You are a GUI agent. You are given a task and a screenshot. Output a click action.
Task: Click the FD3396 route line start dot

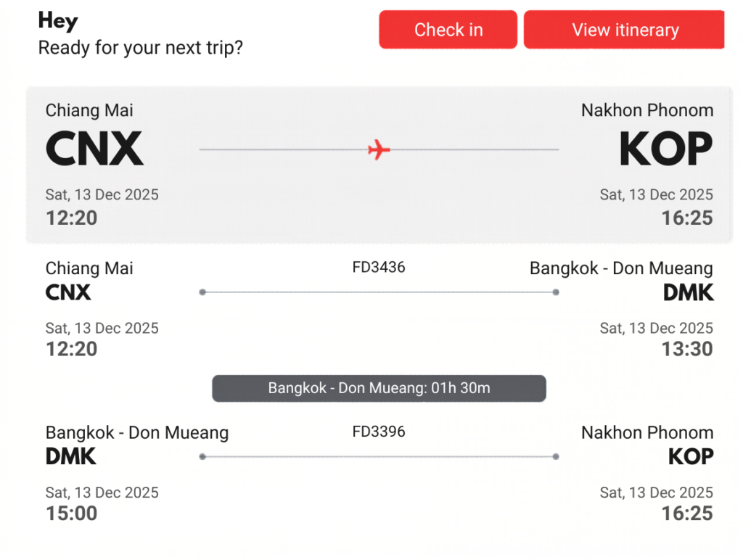pos(202,457)
